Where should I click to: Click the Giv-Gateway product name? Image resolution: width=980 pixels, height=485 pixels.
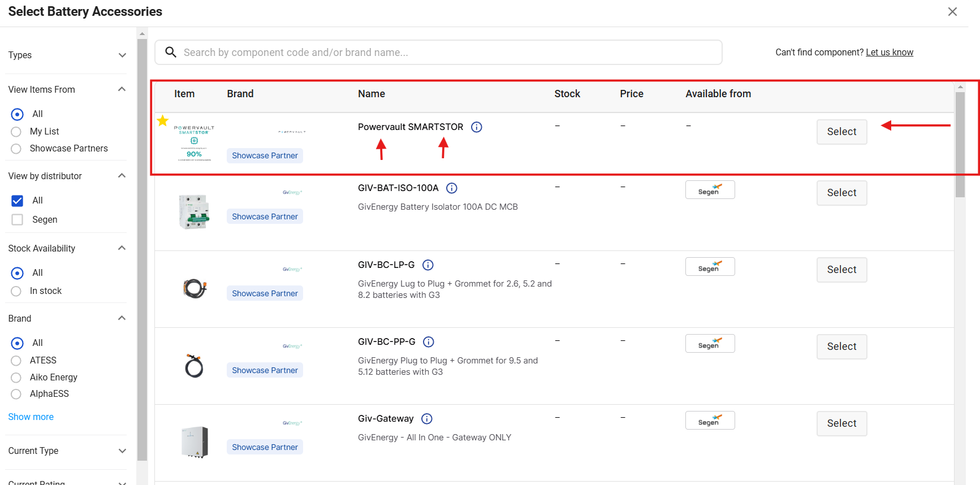(x=386, y=419)
